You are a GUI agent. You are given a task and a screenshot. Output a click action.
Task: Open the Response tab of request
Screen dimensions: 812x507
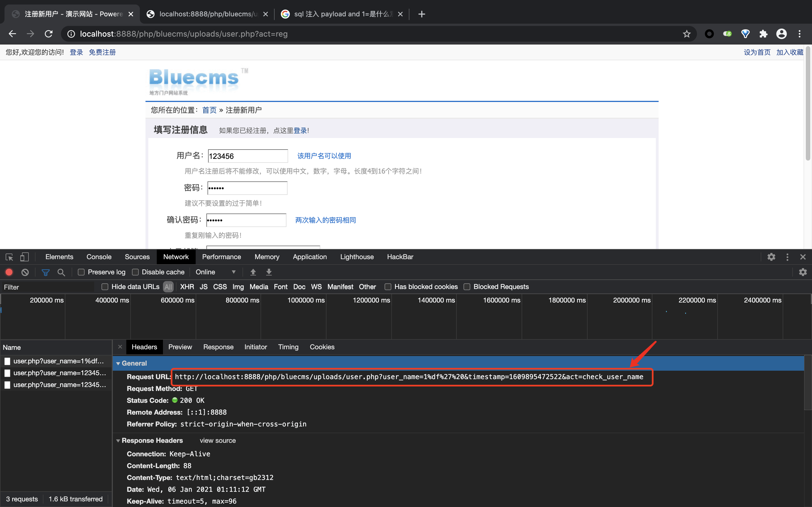click(x=218, y=347)
